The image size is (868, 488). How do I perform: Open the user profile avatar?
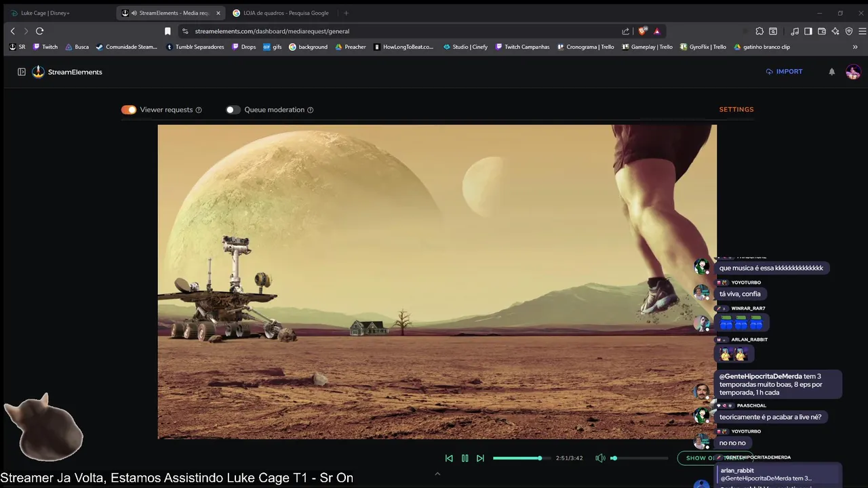click(x=853, y=72)
